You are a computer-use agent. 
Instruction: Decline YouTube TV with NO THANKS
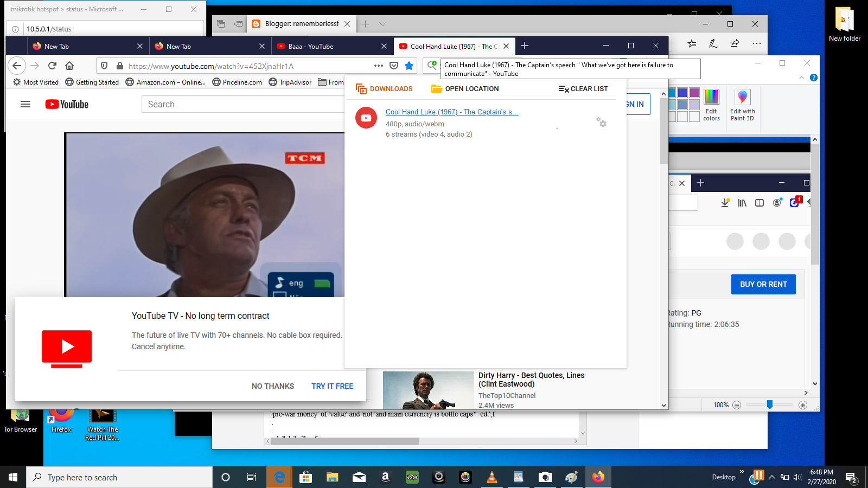[273, 386]
